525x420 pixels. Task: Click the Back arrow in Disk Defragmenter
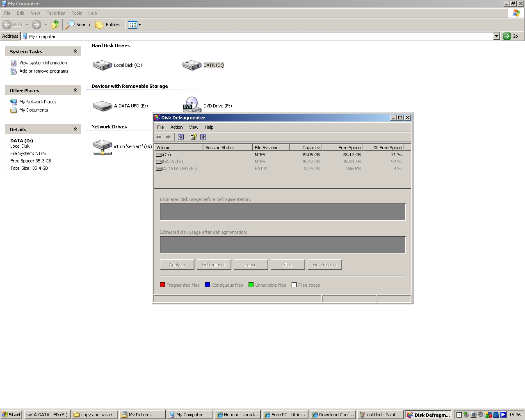pos(159,137)
